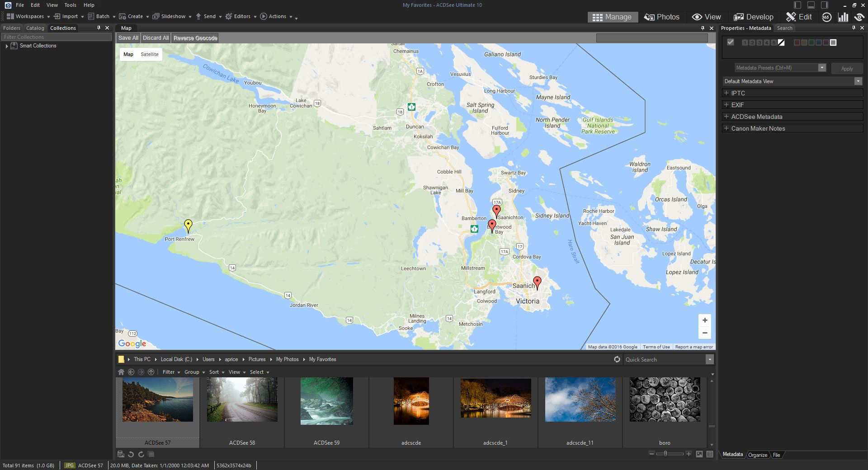868x470 pixels.
Task: Select the blue color label swatch
Action: pyautogui.click(x=819, y=42)
